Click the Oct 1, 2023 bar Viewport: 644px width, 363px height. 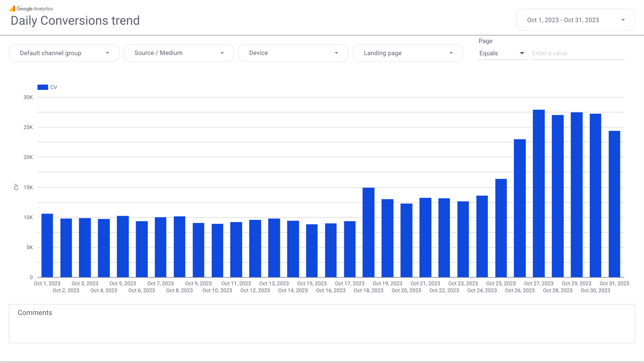point(47,245)
